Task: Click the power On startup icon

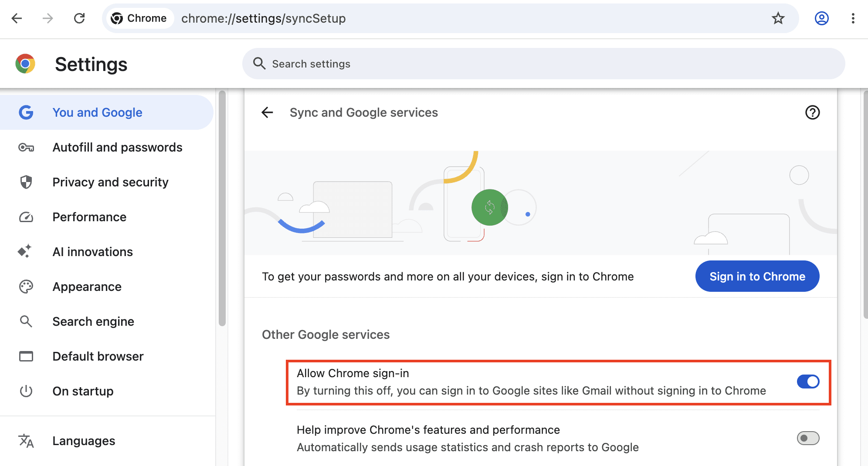Action: point(26,391)
